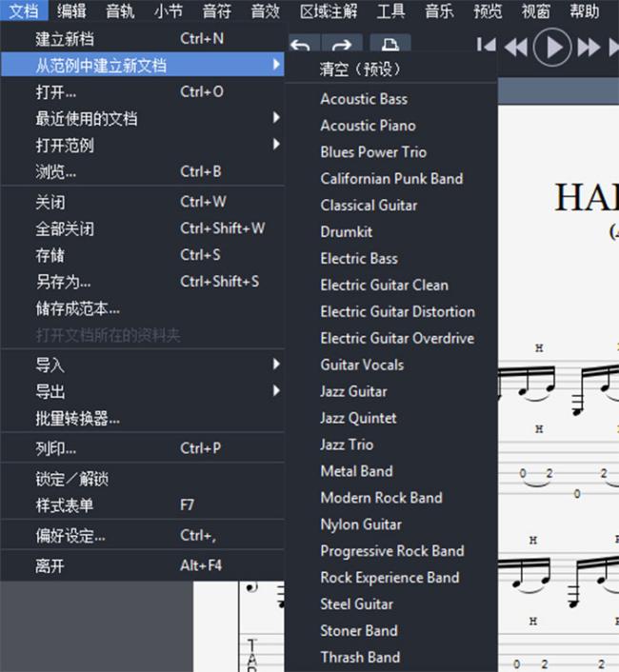Jump to start with skip-back button
The image size is (619, 672).
pos(487,46)
